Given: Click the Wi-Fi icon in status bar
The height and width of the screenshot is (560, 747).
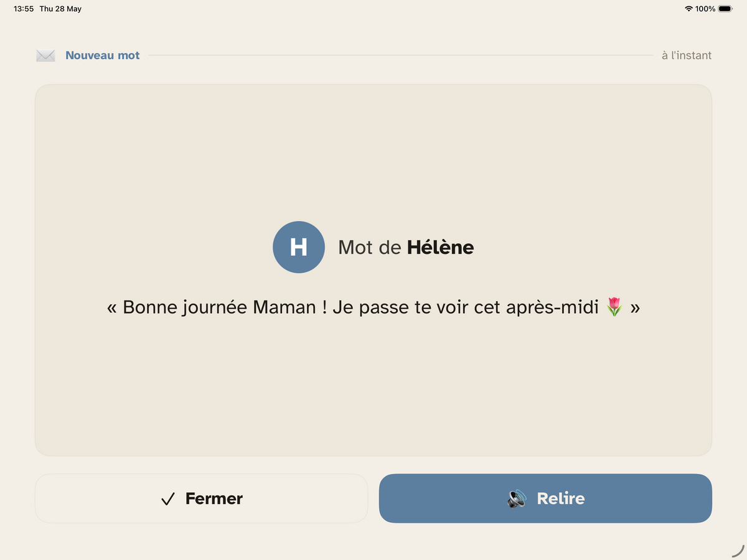Looking at the screenshot, I should tap(688, 9).
